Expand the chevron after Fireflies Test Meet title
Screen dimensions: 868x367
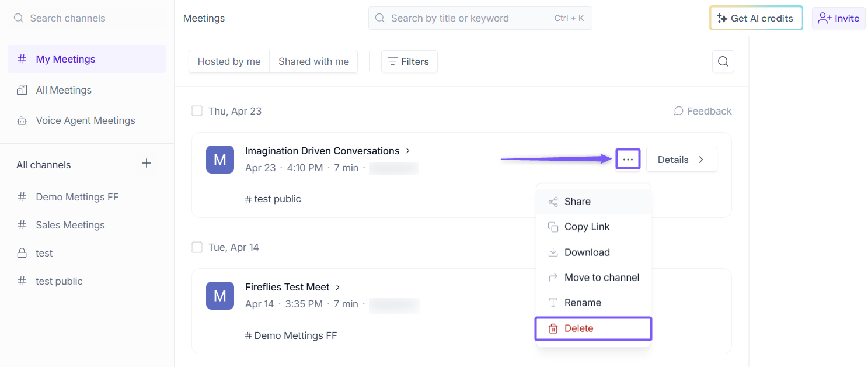coord(338,287)
